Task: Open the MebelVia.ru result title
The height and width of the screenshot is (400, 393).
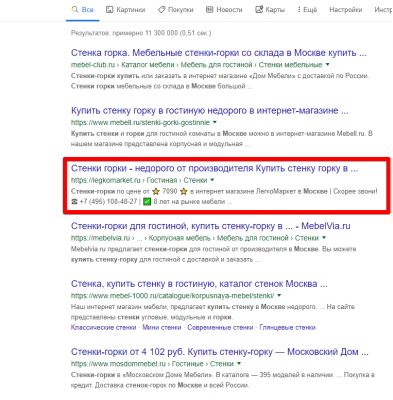Action: pos(211,226)
